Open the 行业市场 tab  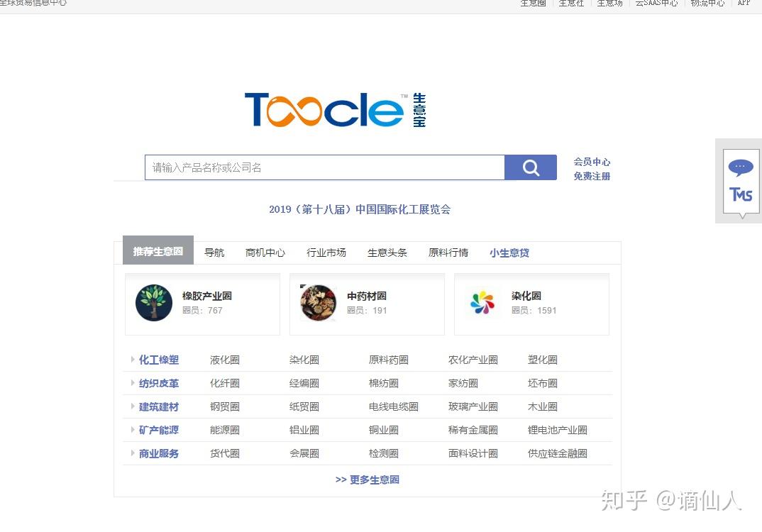[326, 253]
